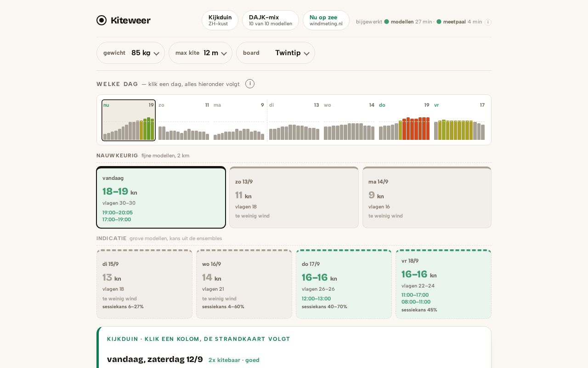This screenshot has width=588, height=368.
Task: Click 'te weinig wind' on the zo 13/9 card
Action: point(252,216)
